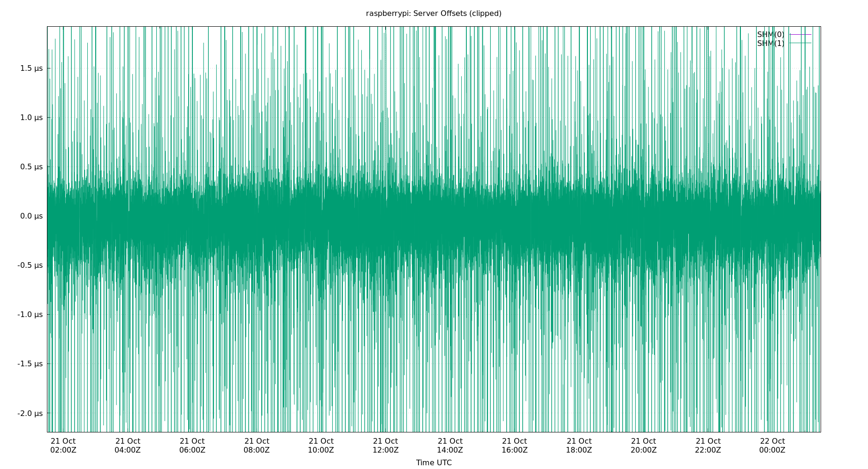Click the -2.0 µs y-axis tick label
Screen dimensions: 868x469
[30, 413]
